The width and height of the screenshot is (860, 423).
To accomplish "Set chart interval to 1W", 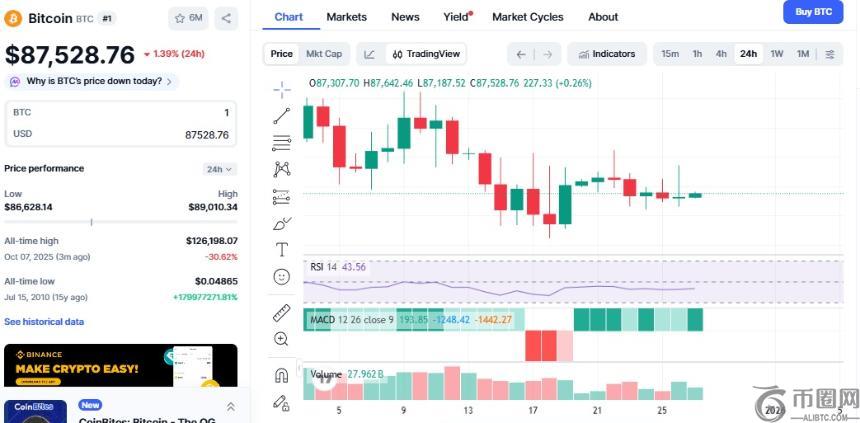I will [x=777, y=54].
